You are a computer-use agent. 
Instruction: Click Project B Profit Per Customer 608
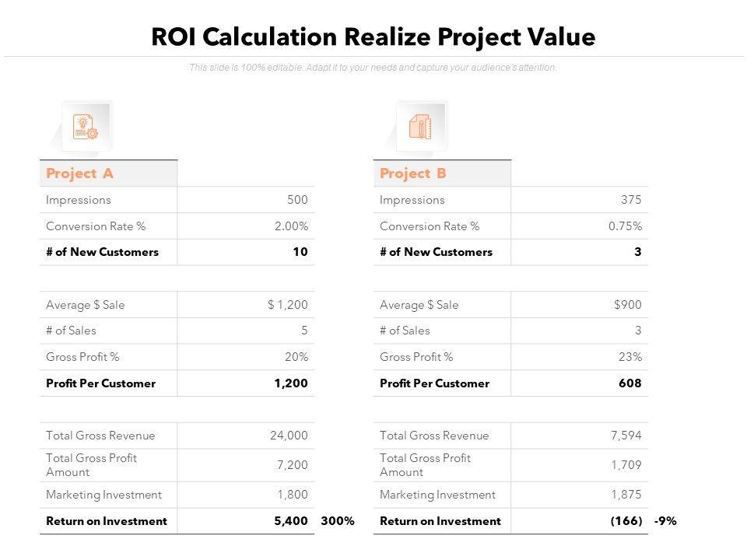[630, 383]
